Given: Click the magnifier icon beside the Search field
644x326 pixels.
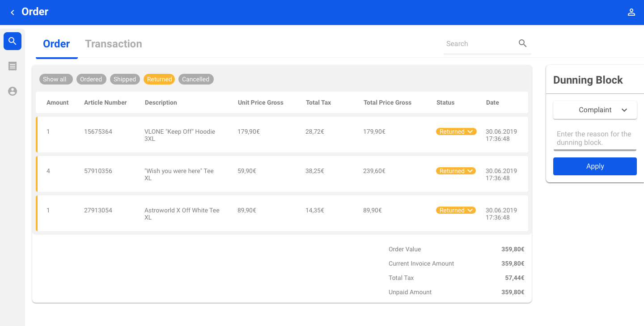Looking at the screenshot, I should (x=522, y=43).
